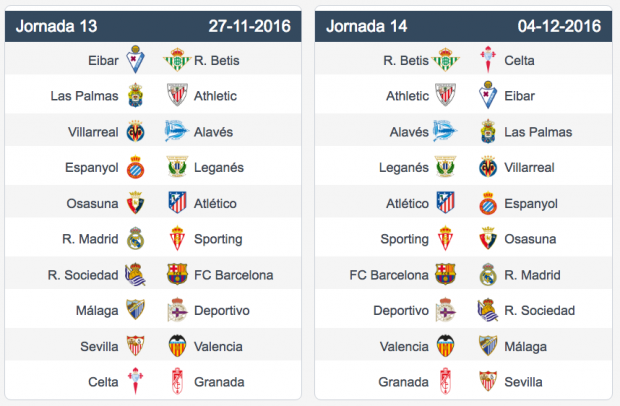
Task: Select the Real Madrid crest in Jornada 13
Action: pyautogui.click(x=135, y=238)
